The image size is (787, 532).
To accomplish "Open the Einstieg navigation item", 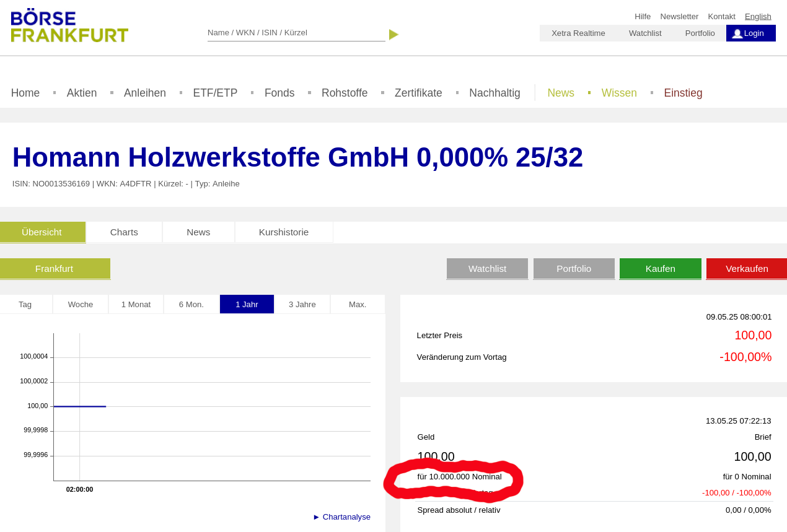I will coord(683,93).
